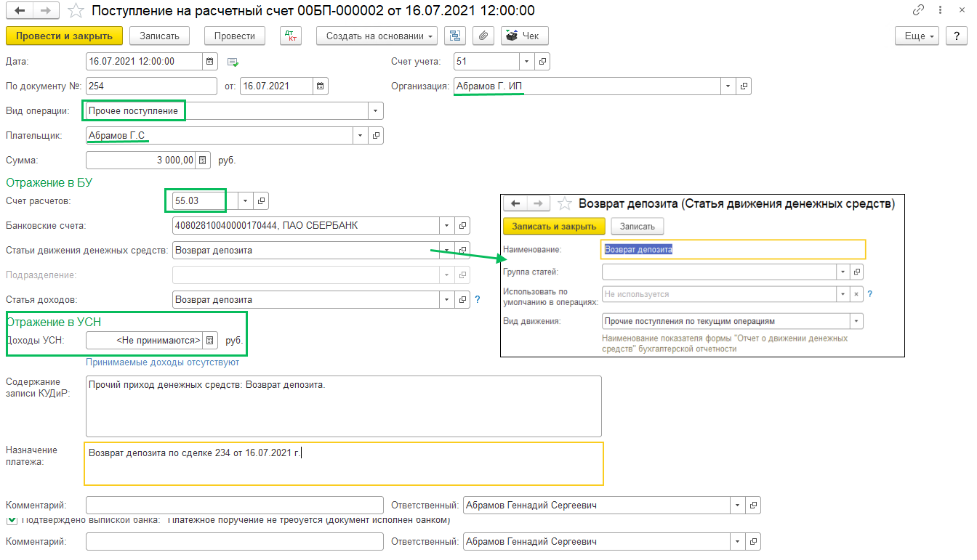Click into the Назначение платежа text field

(343, 463)
